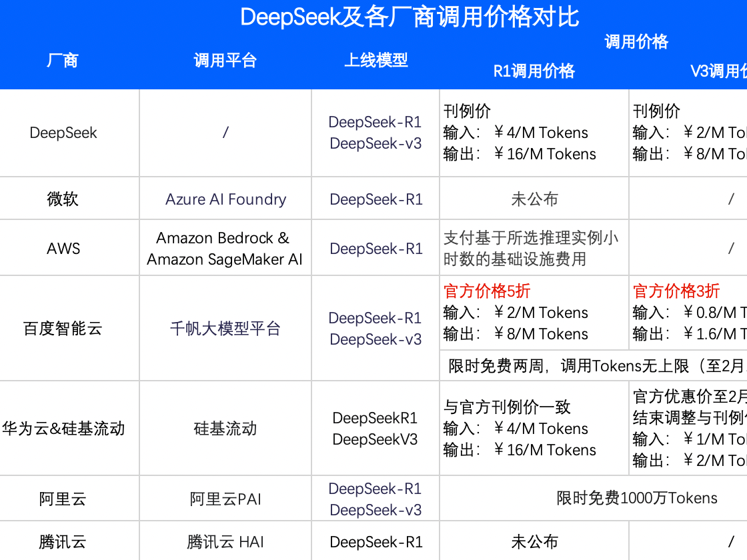Viewport: 747px width, 560px height.
Task: Click "DeepSeekR1" in the 硅基流动 row
Action: [x=375, y=418]
